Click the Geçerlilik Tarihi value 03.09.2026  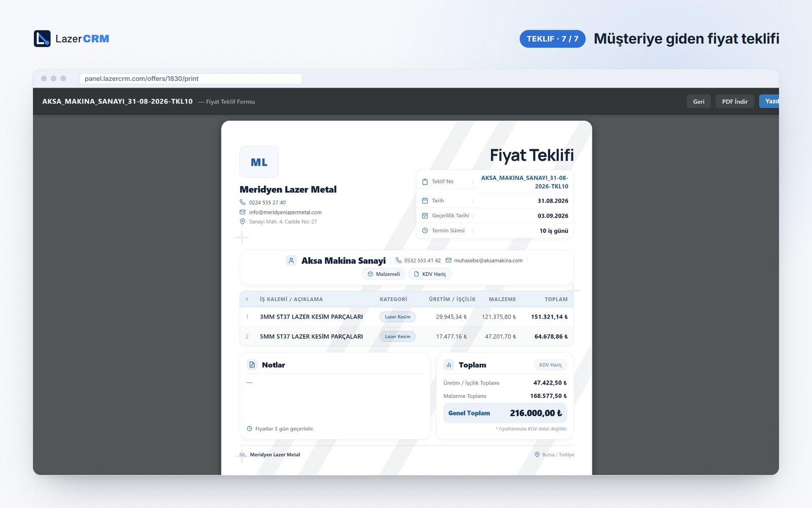(553, 216)
